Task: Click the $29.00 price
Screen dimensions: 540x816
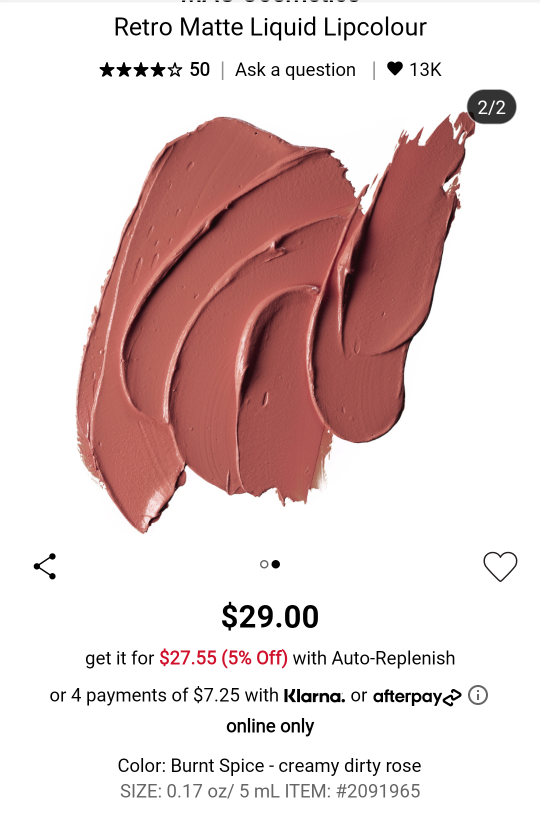Action: (x=270, y=617)
